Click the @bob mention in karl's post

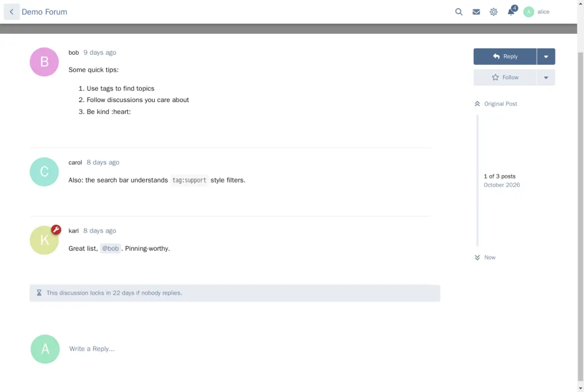pyautogui.click(x=110, y=249)
